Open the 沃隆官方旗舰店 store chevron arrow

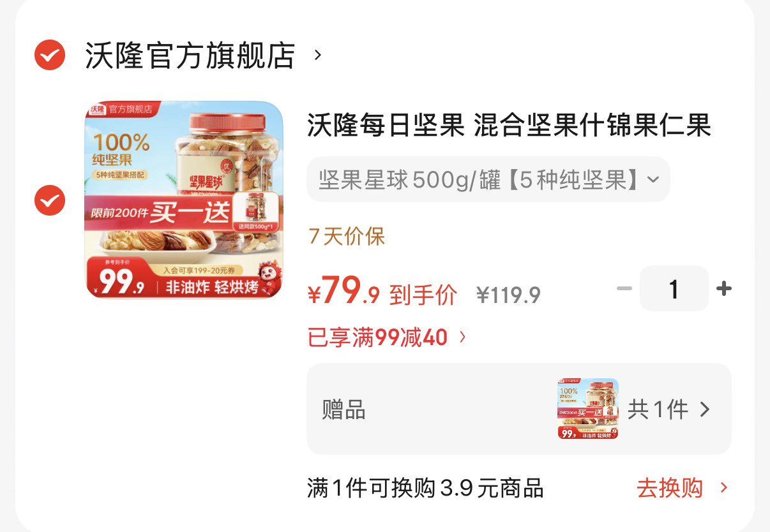point(317,55)
